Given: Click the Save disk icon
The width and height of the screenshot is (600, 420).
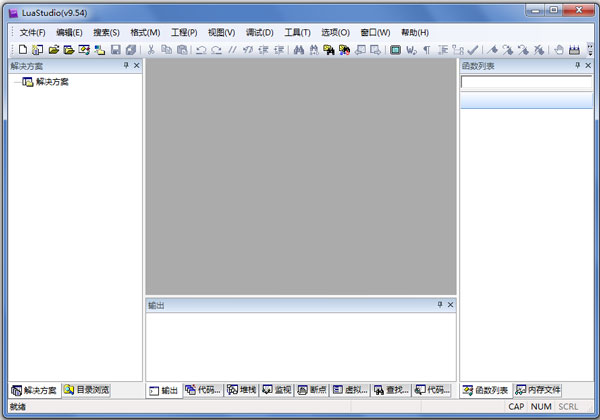Looking at the screenshot, I should pyautogui.click(x=116, y=50).
